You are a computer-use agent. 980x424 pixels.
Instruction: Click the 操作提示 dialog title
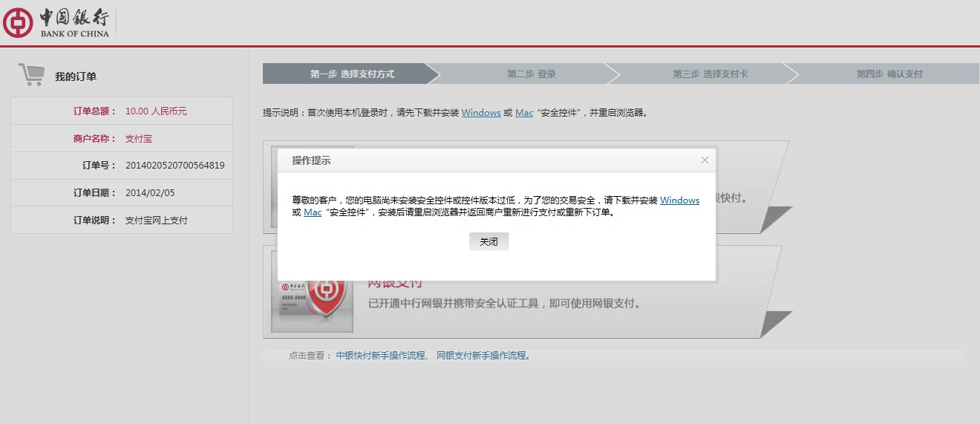(x=312, y=160)
